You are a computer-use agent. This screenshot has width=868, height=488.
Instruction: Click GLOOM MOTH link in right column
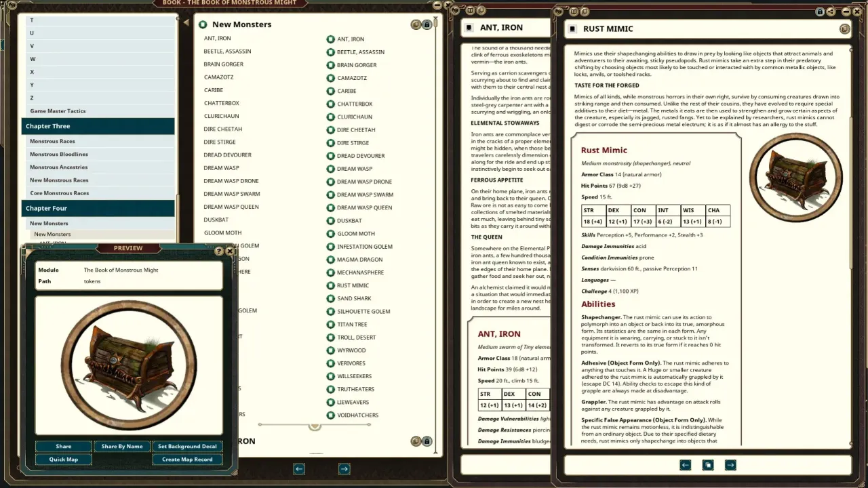pyautogui.click(x=356, y=234)
